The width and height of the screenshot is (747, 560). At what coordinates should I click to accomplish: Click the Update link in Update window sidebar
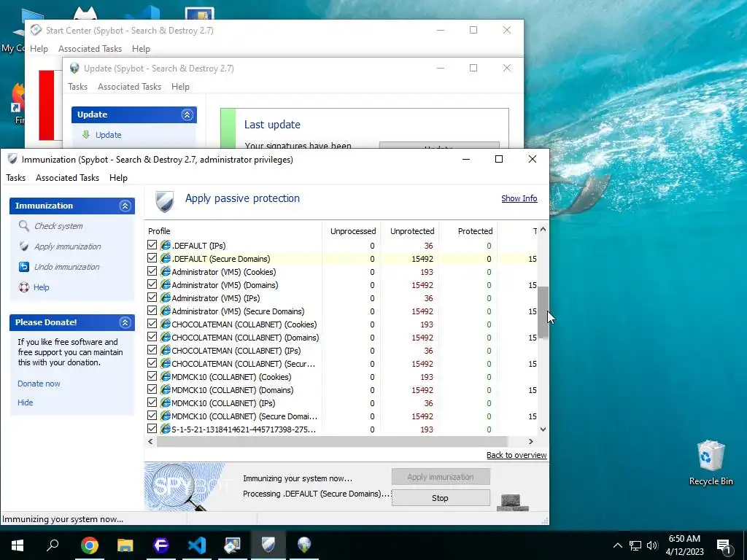pyautogui.click(x=108, y=135)
